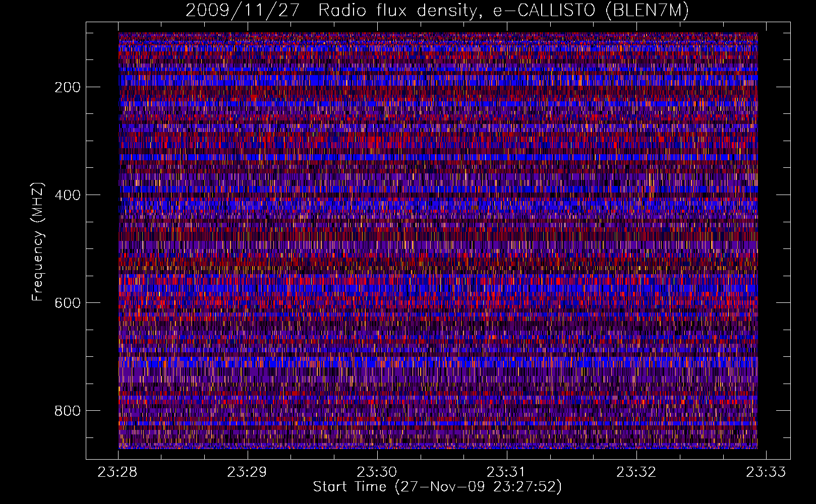Click the 600 frequency tick label
This screenshot has width=816, height=504.
[x=68, y=303]
